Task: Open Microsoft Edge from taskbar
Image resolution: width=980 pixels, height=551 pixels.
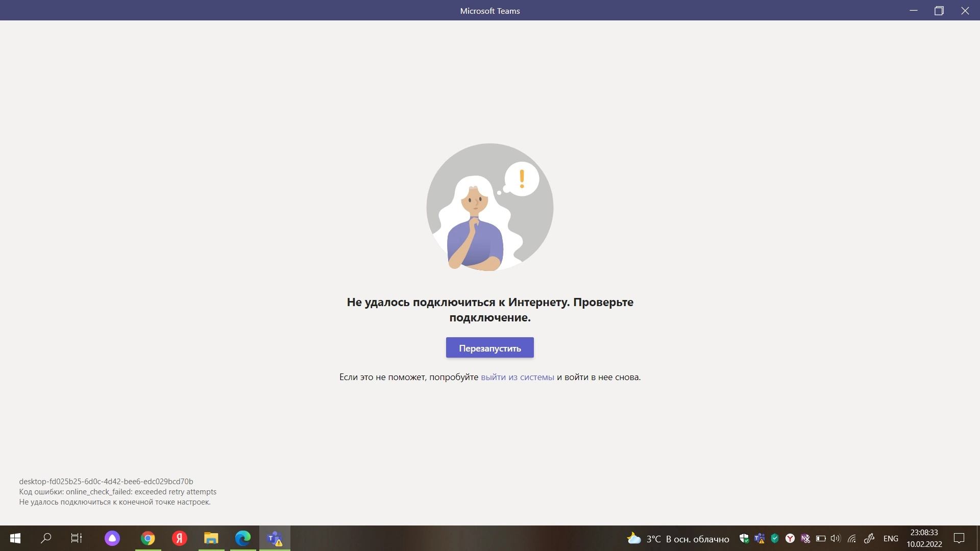Action: coord(243,538)
